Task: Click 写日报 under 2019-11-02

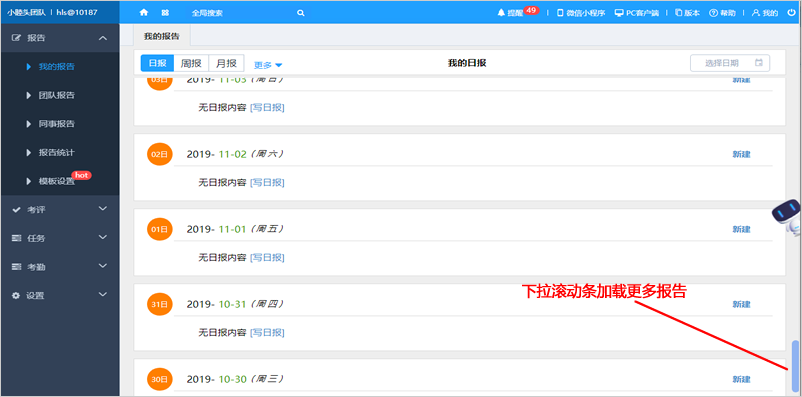Action: [267, 182]
